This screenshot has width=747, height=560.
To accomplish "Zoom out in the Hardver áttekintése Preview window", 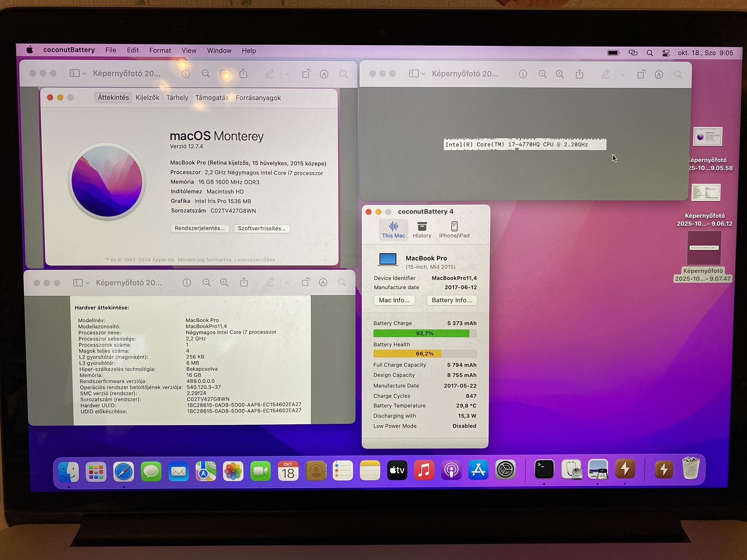I will (x=206, y=282).
